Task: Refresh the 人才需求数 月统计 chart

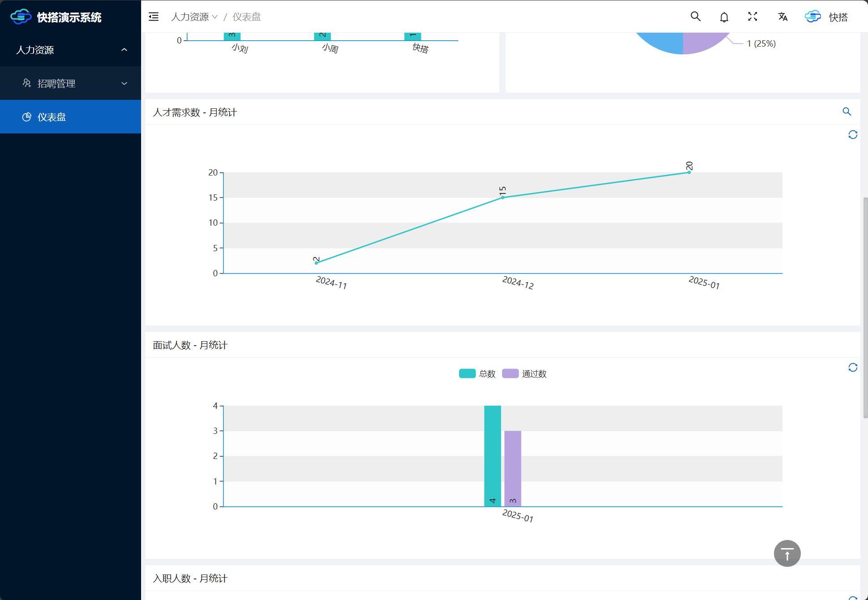Action: (x=853, y=135)
